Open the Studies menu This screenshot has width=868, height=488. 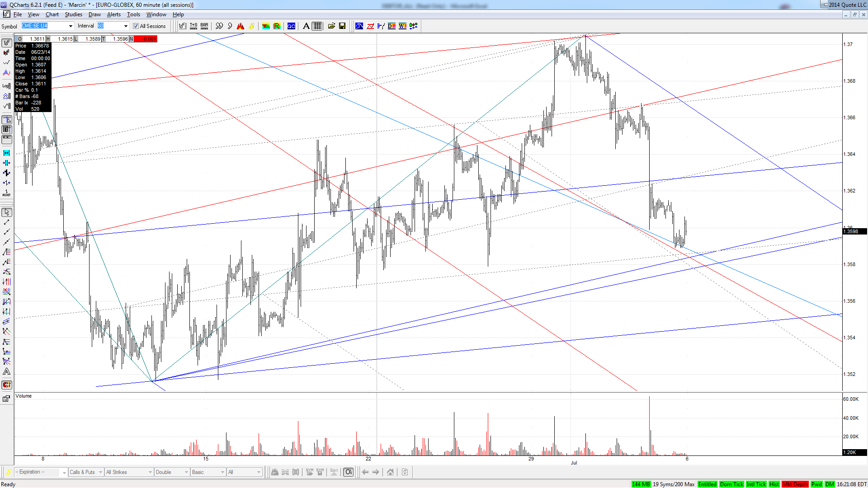point(74,14)
